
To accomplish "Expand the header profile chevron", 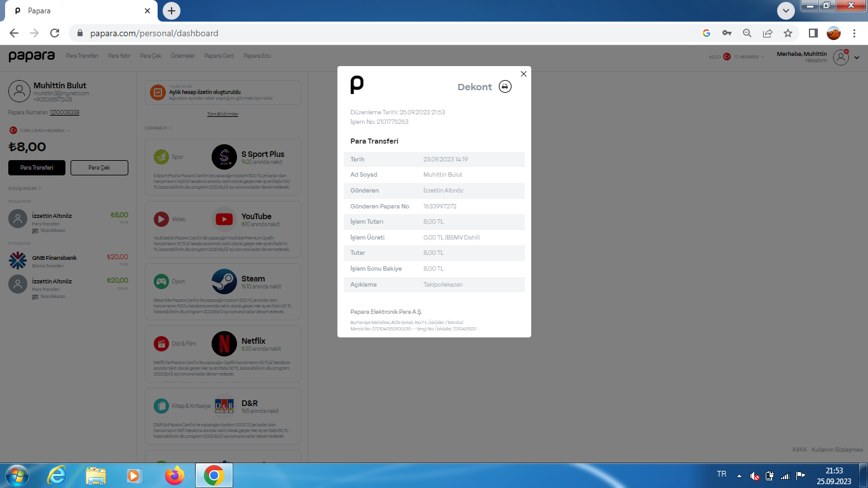I will pos(857,58).
